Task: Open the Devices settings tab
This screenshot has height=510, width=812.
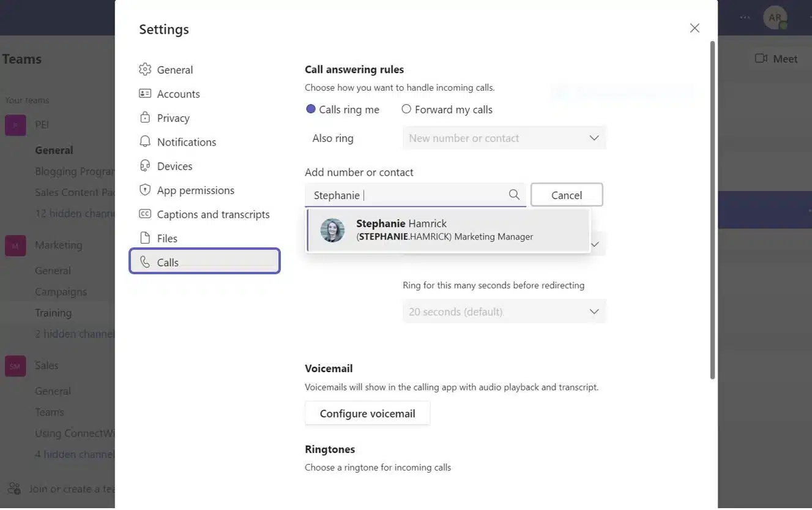Action: pos(204,166)
